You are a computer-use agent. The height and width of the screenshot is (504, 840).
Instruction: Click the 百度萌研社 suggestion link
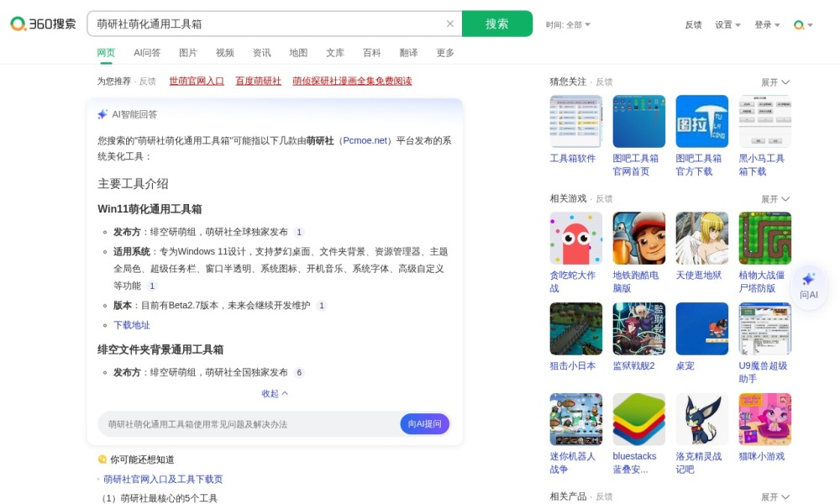click(258, 81)
